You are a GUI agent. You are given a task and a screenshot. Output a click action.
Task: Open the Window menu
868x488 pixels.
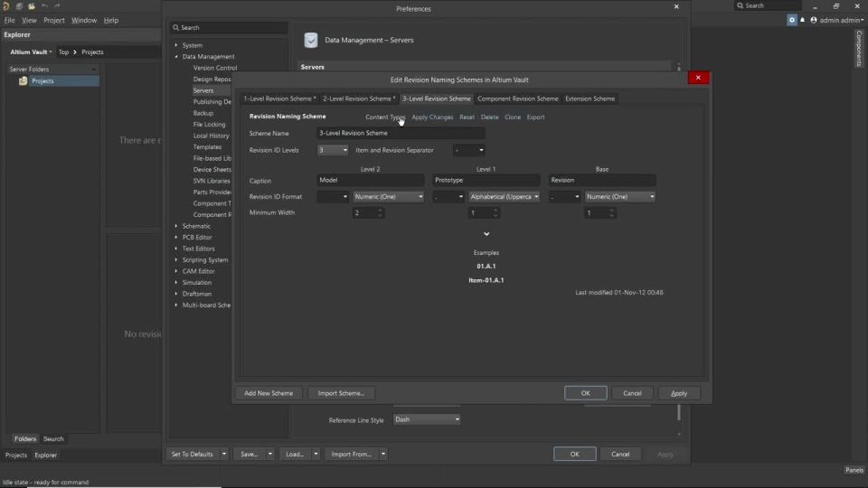[84, 20]
